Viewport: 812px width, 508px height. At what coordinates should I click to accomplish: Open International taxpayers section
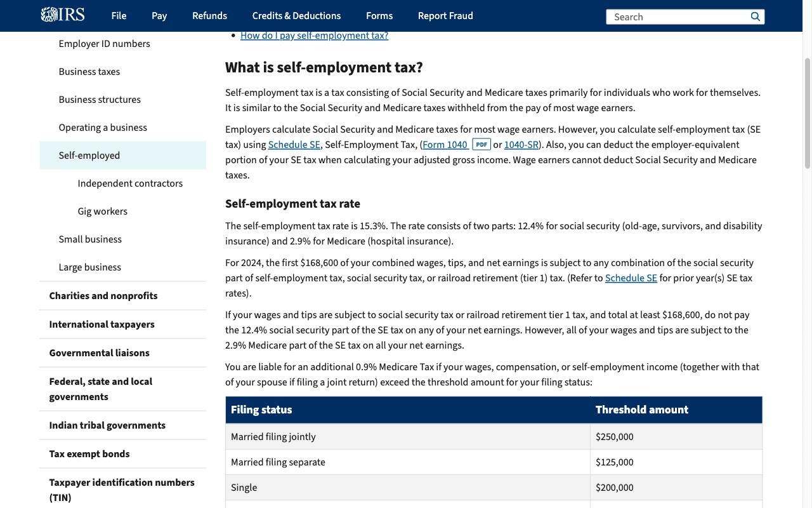(x=122, y=324)
